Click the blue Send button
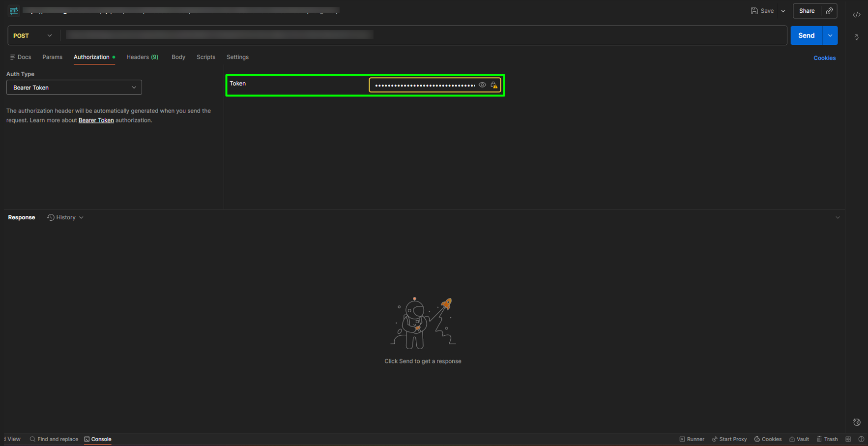The height and width of the screenshot is (446, 868). click(x=806, y=35)
